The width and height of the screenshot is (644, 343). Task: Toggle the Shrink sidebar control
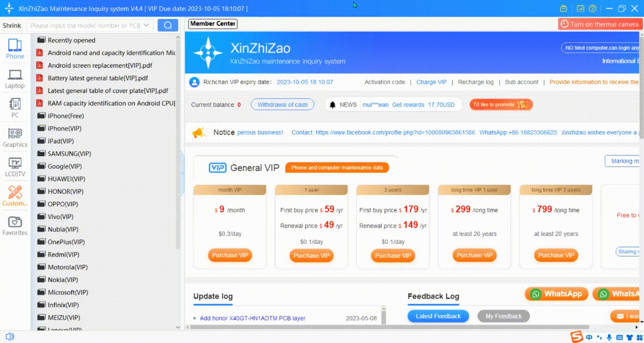pyautogui.click(x=12, y=26)
